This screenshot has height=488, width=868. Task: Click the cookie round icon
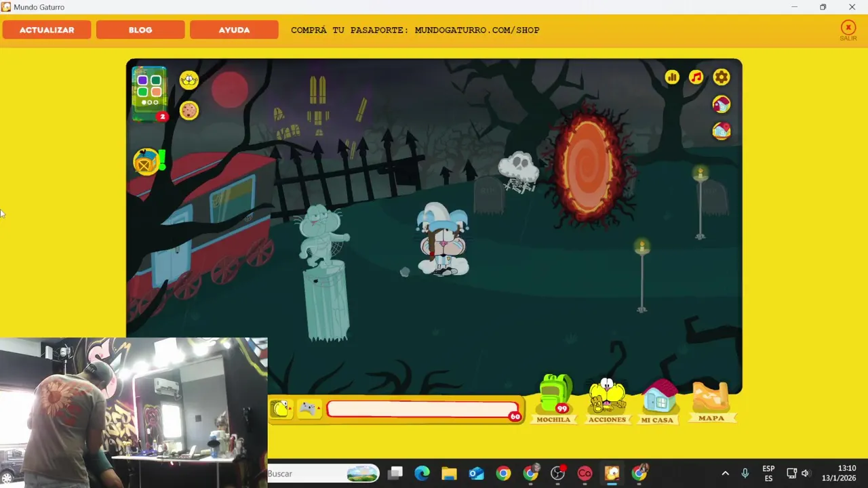coord(189,110)
